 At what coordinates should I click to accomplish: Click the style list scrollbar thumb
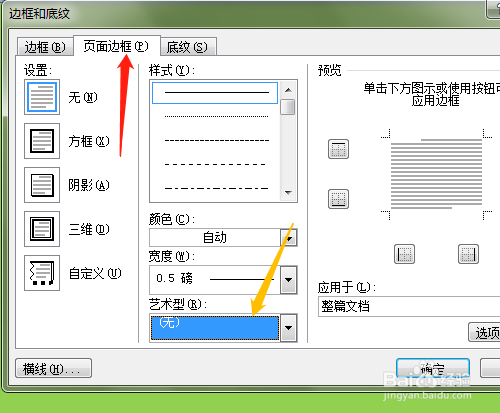[288, 107]
